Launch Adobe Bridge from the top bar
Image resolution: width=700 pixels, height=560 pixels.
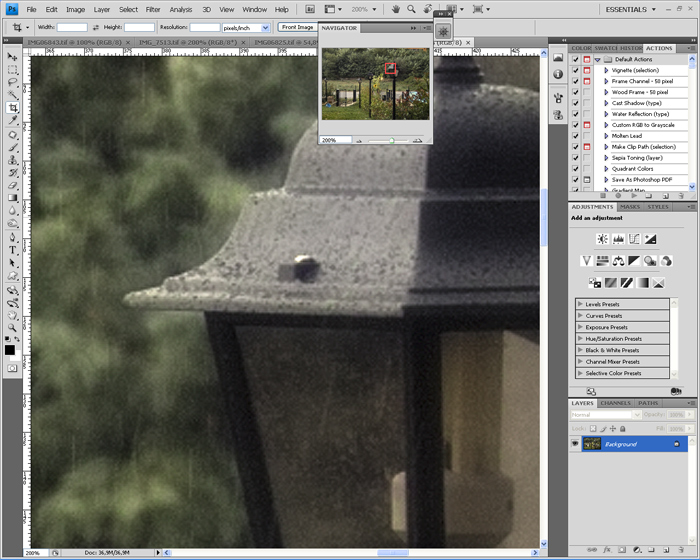tap(309, 9)
